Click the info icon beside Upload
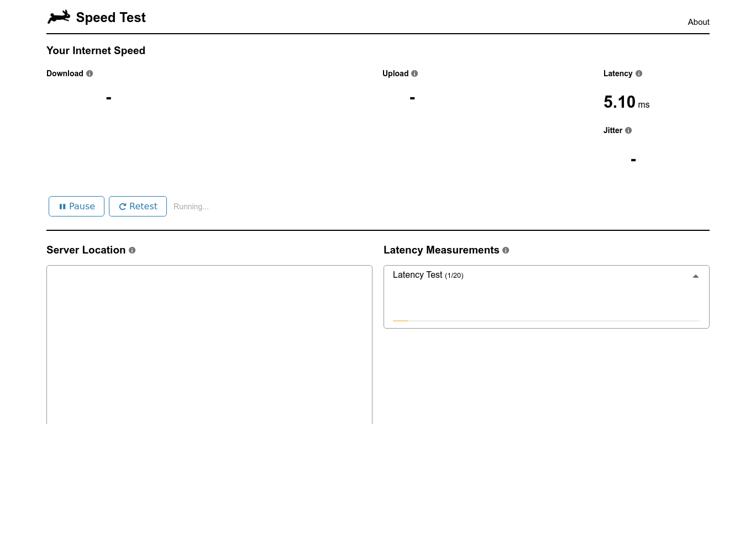The width and height of the screenshot is (756, 549). point(414,73)
